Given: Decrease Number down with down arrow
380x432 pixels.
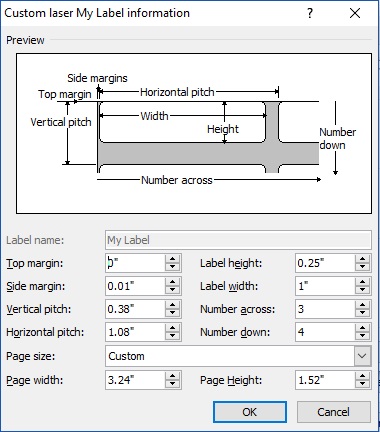Looking at the screenshot, I should coord(362,336).
